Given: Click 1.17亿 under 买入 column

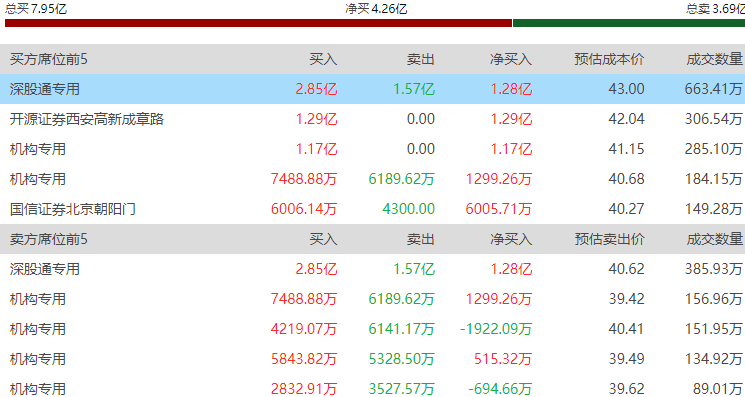Looking at the screenshot, I should (x=316, y=149).
